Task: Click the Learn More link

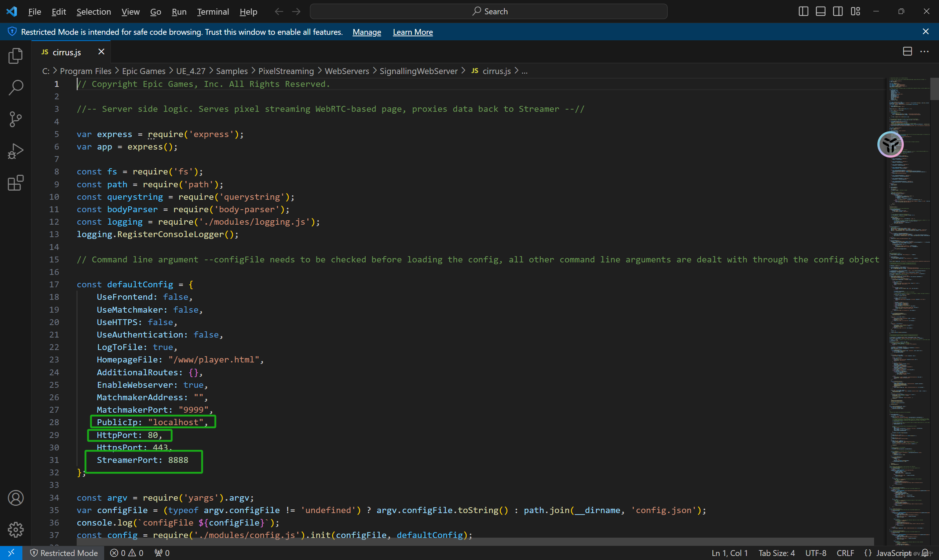Action: (x=413, y=32)
